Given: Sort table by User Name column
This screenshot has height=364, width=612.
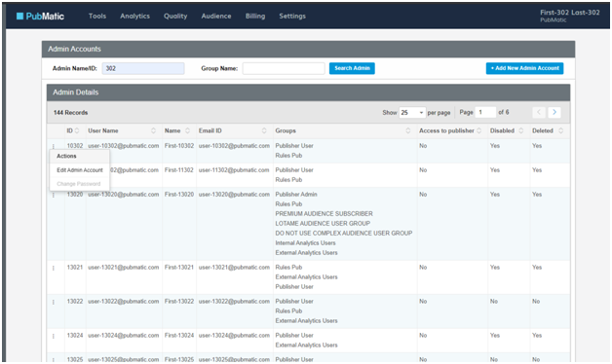Looking at the screenshot, I should (x=153, y=130).
